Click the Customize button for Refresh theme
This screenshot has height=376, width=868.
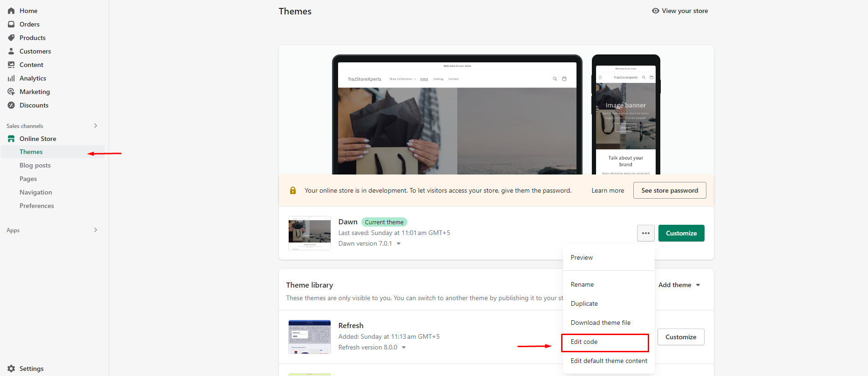pos(681,337)
